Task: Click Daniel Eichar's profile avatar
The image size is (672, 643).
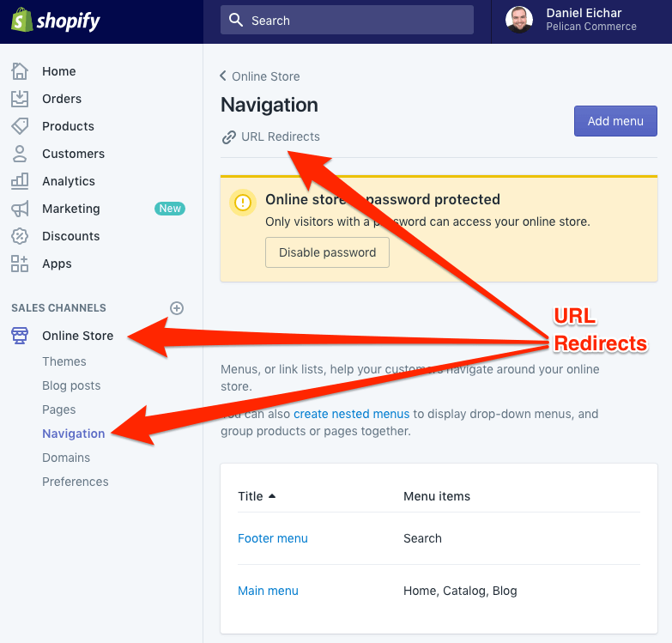Action: tap(519, 20)
